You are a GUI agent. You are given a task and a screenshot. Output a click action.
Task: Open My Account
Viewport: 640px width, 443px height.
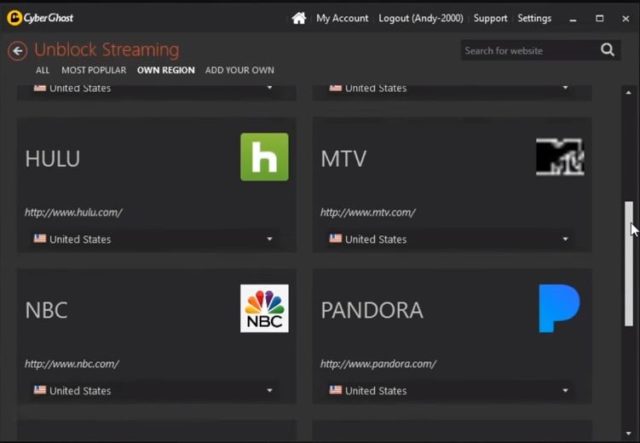342,18
